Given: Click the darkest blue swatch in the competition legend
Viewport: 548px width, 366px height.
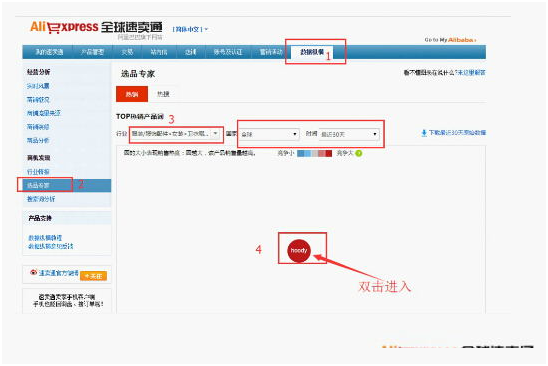Looking at the screenshot, I should (x=301, y=153).
